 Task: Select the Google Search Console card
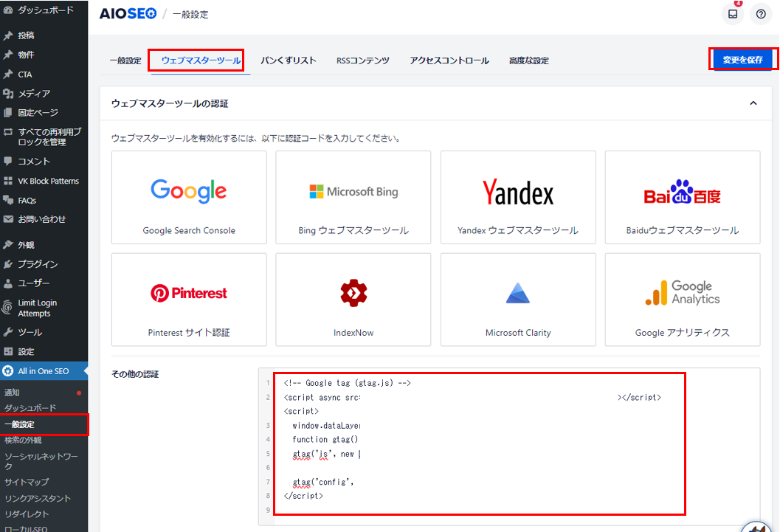click(x=189, y=198)
